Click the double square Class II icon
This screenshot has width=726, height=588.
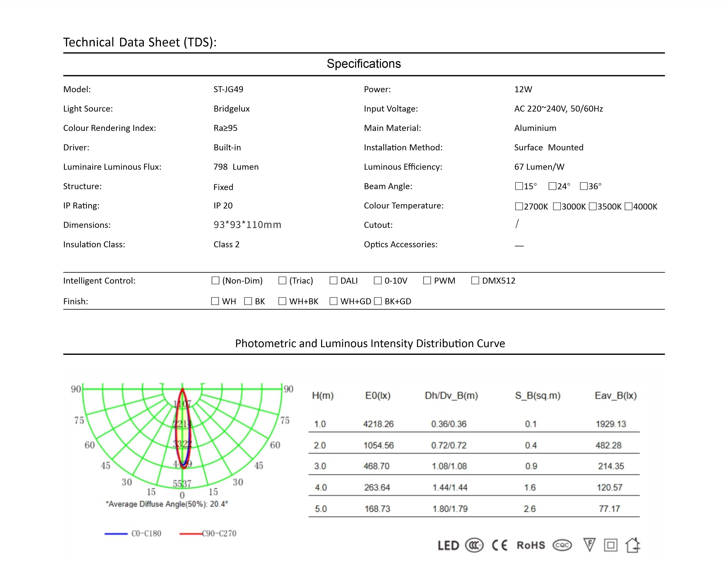pyautogui.click(x=611, y=545)
